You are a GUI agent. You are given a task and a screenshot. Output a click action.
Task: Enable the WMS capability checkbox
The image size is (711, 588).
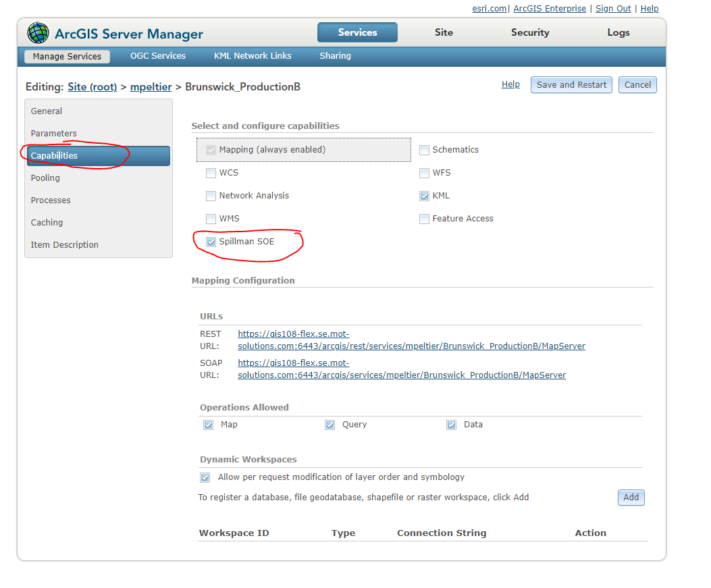pos(211,219)
